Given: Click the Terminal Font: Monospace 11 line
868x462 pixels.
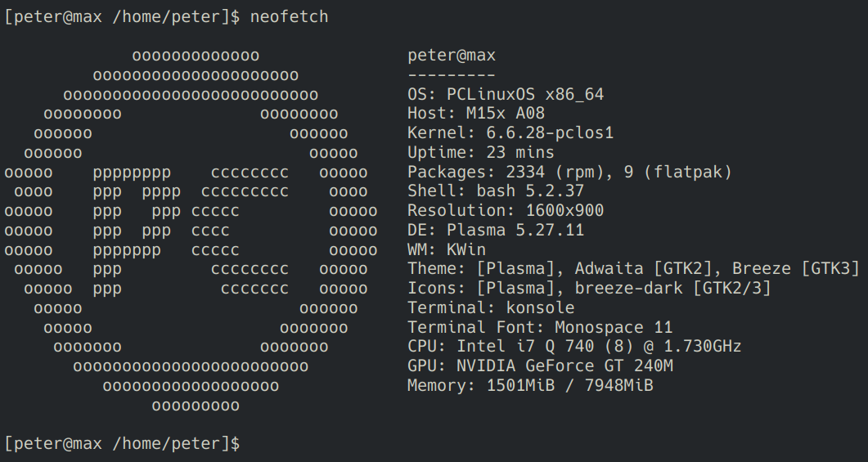Looking at the screenshot, I should click(540, 327).
